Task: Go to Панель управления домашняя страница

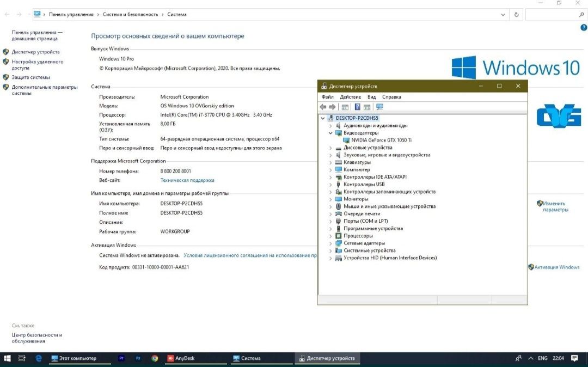Action: click(x=37, y=35)
